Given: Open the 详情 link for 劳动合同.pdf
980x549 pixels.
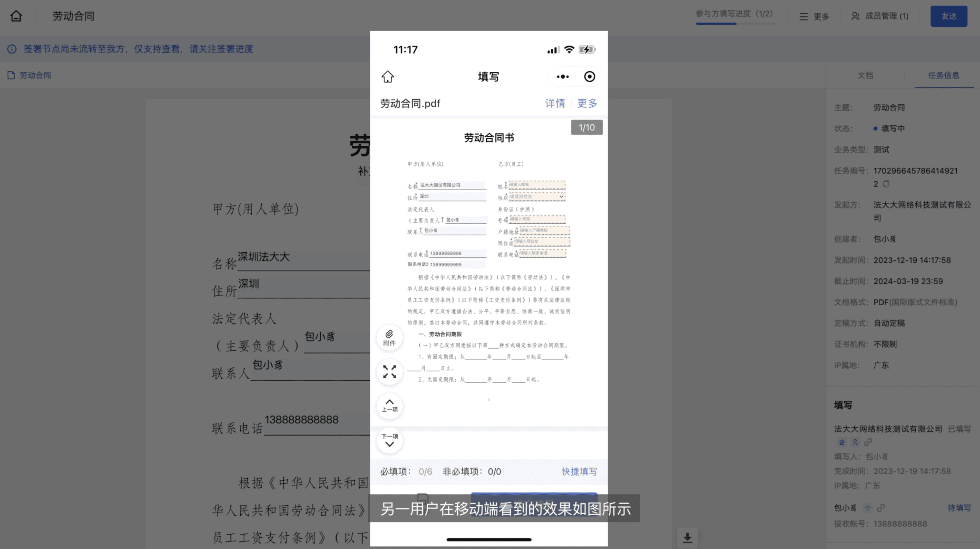Looking at the screenshot, I should (x=555, y=103).
